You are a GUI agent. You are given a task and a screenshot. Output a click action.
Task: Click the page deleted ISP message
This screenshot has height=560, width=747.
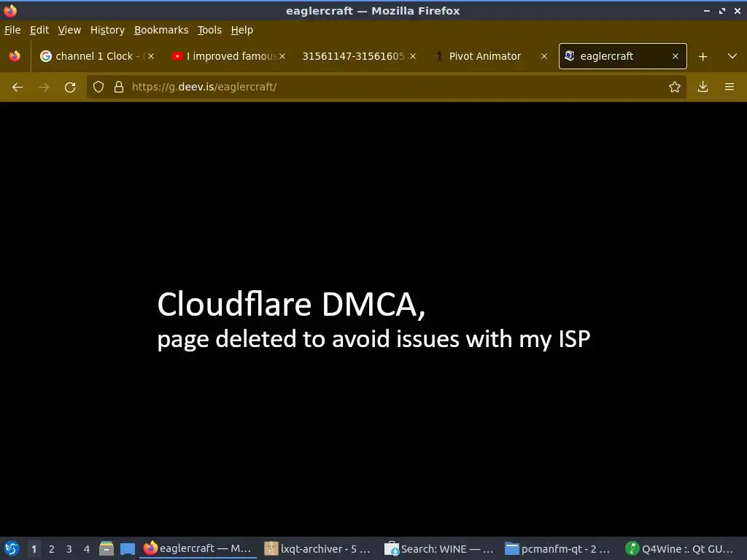374,340
